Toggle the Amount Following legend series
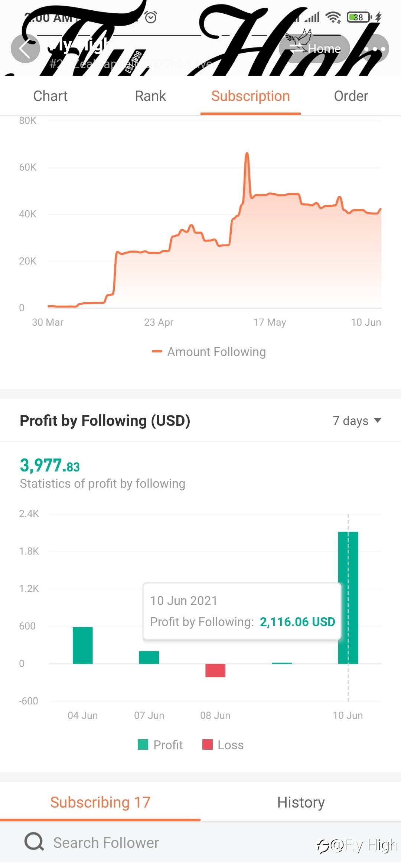Image resolution: width=401 pixels, height=868 pixels. [x=209, y=352]
